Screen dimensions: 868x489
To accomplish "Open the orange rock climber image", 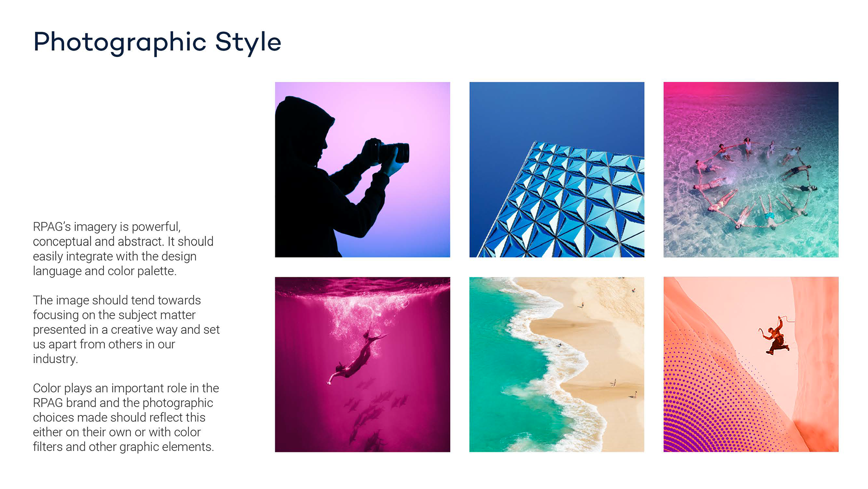I will [751, 365].
